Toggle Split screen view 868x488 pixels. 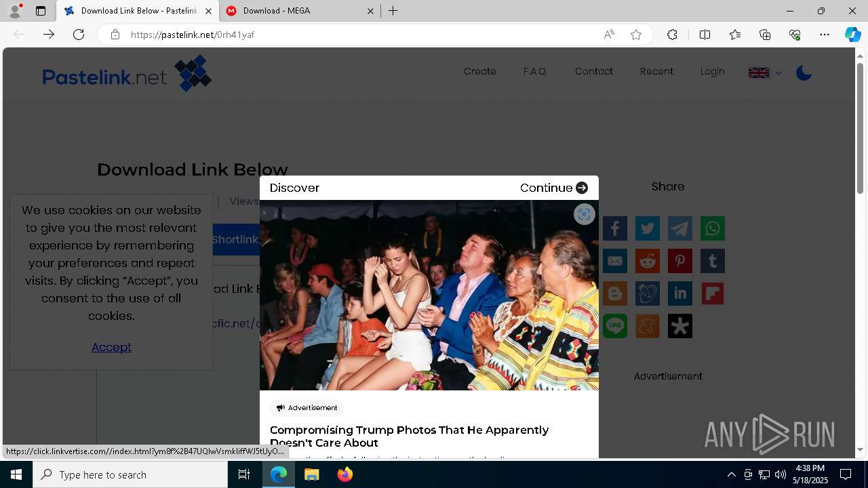[x=705, y=35]
